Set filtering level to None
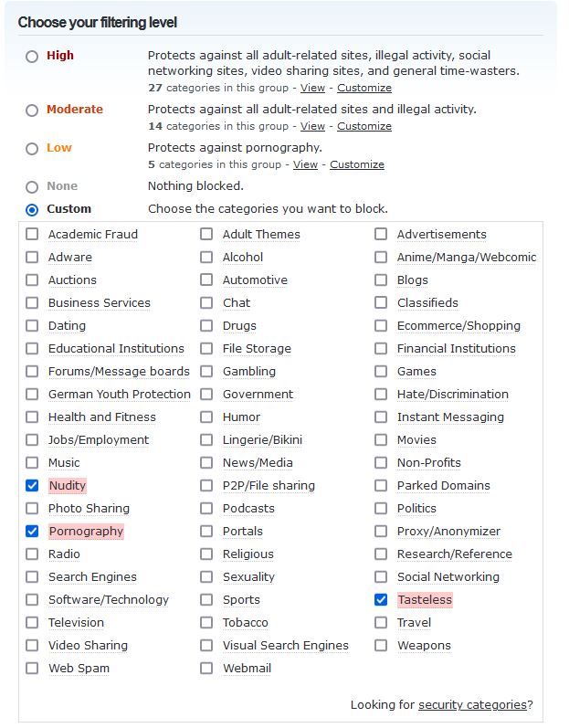 [x=32, y=187]
